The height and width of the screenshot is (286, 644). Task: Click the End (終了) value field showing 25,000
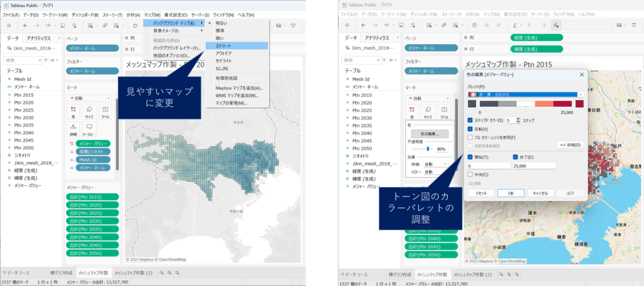[533, 166]
